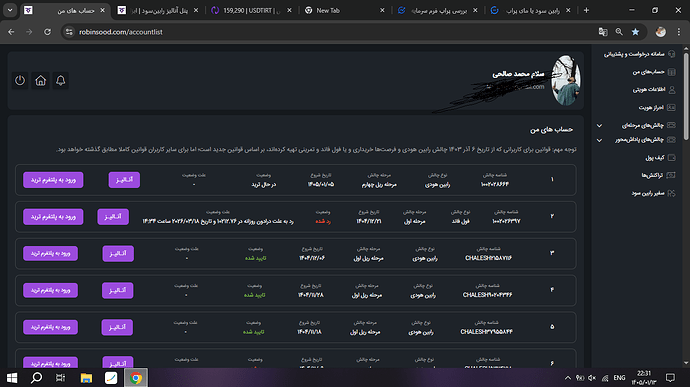Open احراز هویت menu entry
The image size is (690, 387).
[651, 107]
